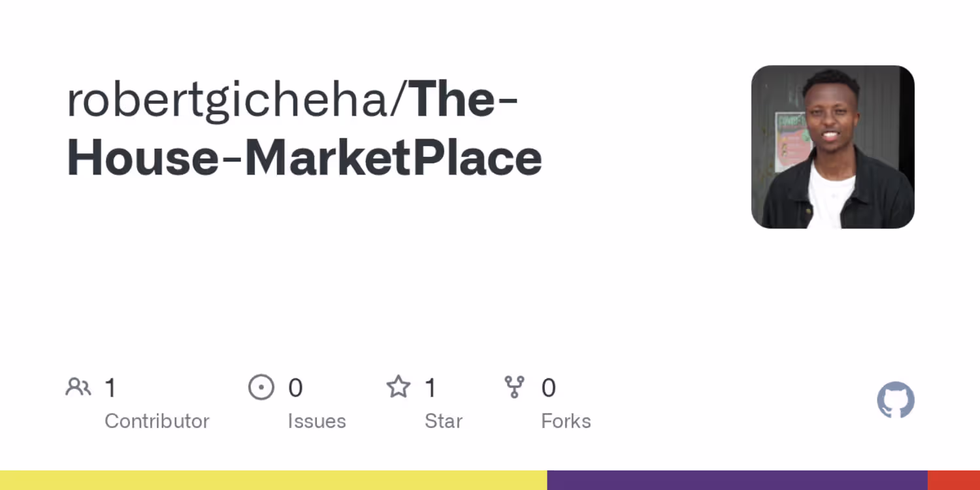The height and width of the screenshot is (490, 980).
Task: Click the yellow language bar segment
Action: point(273,480)
